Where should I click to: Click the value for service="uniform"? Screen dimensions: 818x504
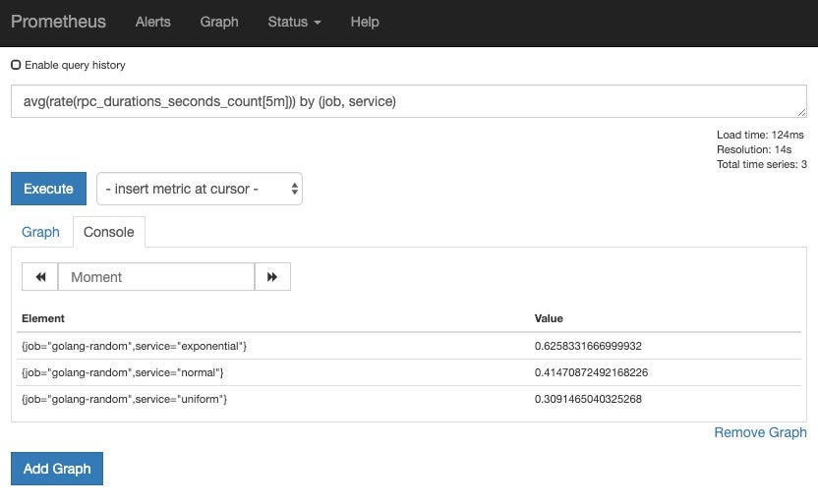click(587, 399)
